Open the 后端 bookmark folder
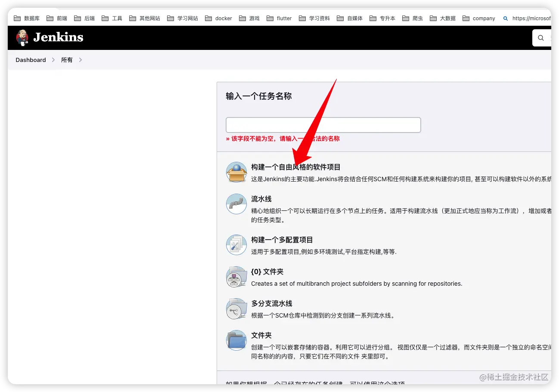This screenshot has height=392, width=559. pos(84,19)
